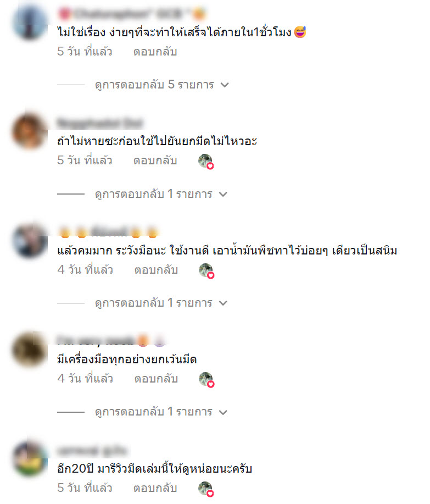Screen dimensions: 430x504
Task: Open avatar beside อีก20ปี comment
Action: click(30, 459)
